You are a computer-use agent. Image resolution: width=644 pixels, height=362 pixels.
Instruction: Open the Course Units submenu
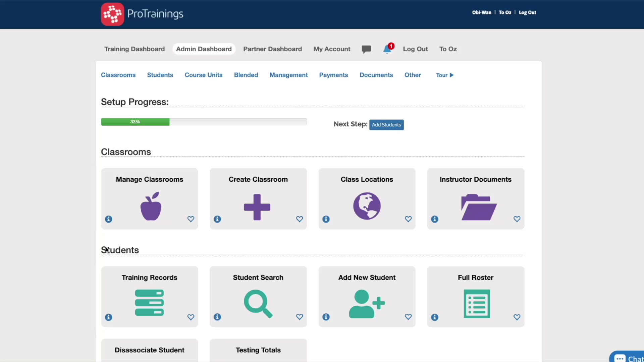pos(204,75)
